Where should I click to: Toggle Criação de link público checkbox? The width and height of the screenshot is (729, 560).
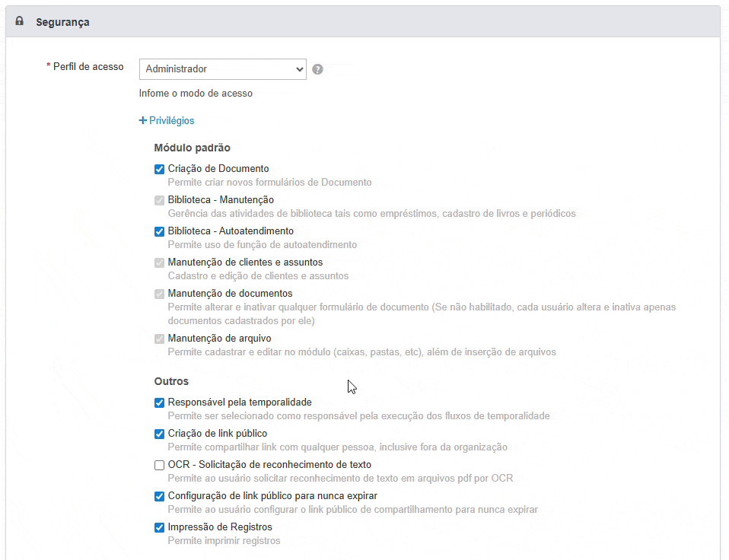point(159,434)
